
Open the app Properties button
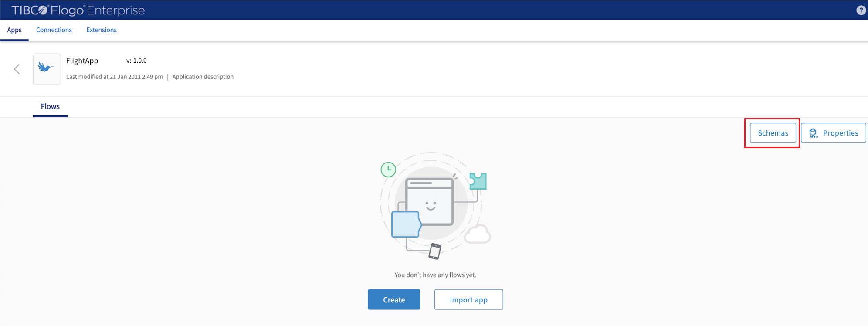tap(834, 133)
